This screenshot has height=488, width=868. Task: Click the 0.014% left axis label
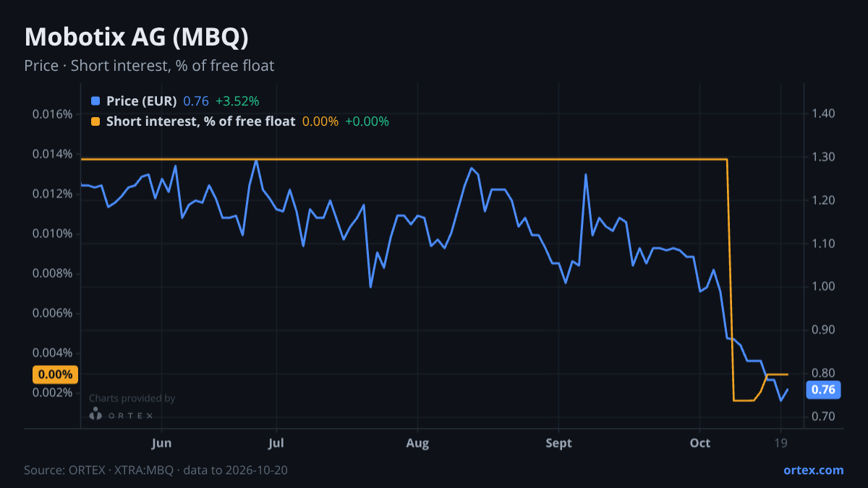pyautogui.click(x=53, y=154)
